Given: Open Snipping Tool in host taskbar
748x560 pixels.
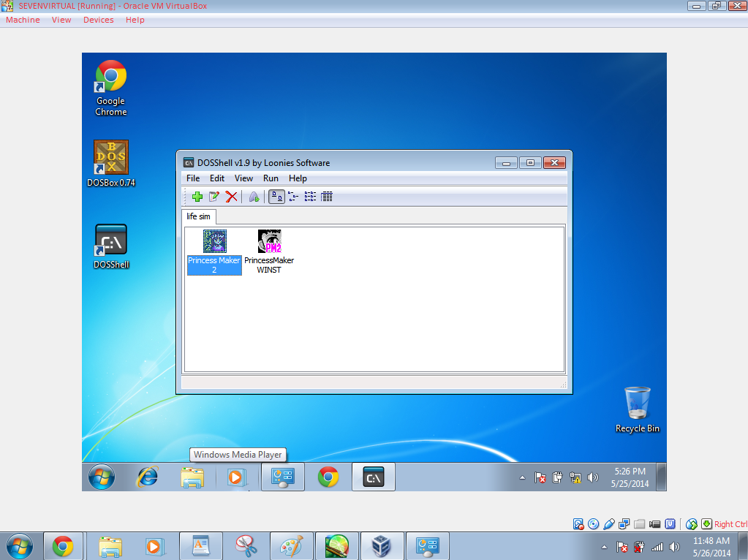Looking at the screenshot, I should 246,546.
